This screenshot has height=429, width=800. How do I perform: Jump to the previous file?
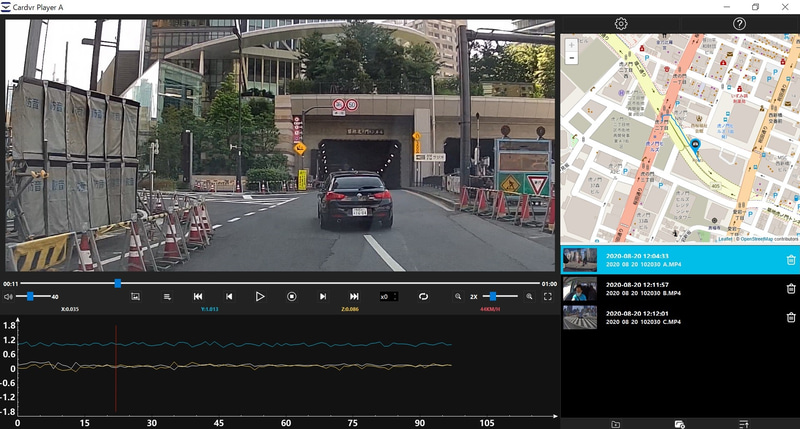198,296
